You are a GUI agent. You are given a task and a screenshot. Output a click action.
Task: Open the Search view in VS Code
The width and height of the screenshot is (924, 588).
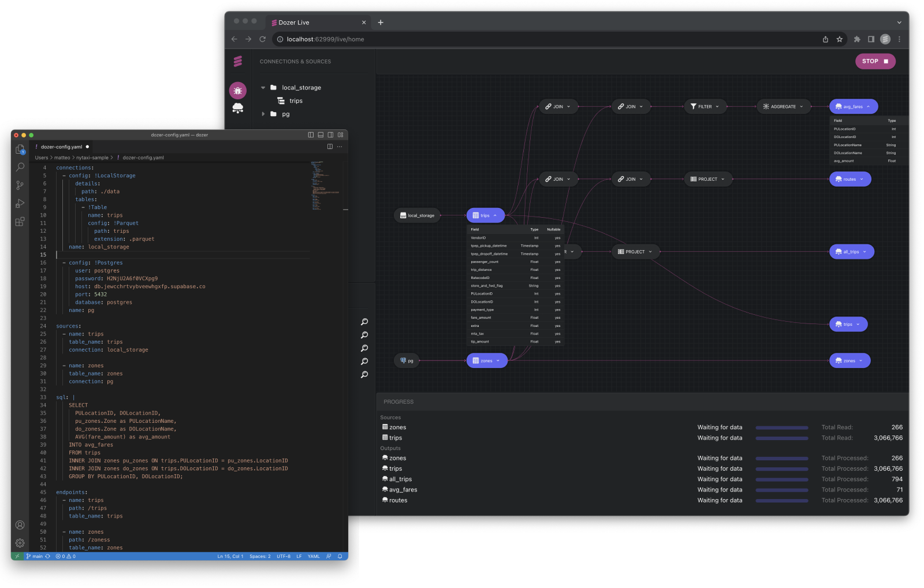[20, 168]
